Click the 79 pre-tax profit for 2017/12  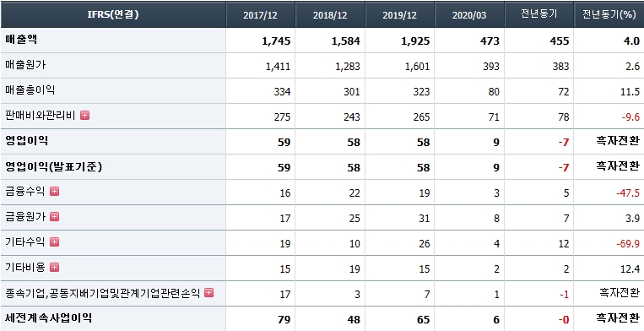click(284, 320)
